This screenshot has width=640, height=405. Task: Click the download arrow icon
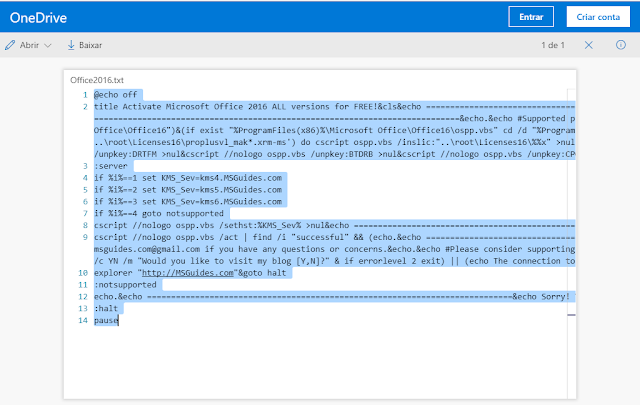[71, 45]
